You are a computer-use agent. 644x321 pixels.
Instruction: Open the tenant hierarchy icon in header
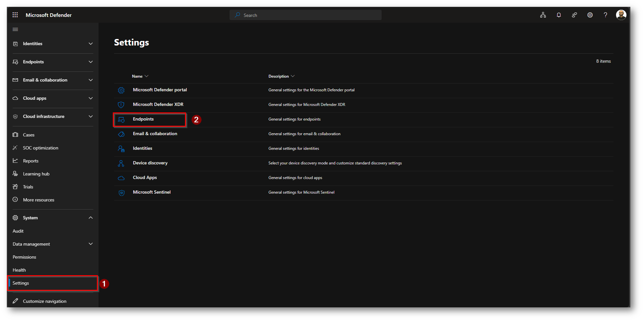[x=543, y=15]
